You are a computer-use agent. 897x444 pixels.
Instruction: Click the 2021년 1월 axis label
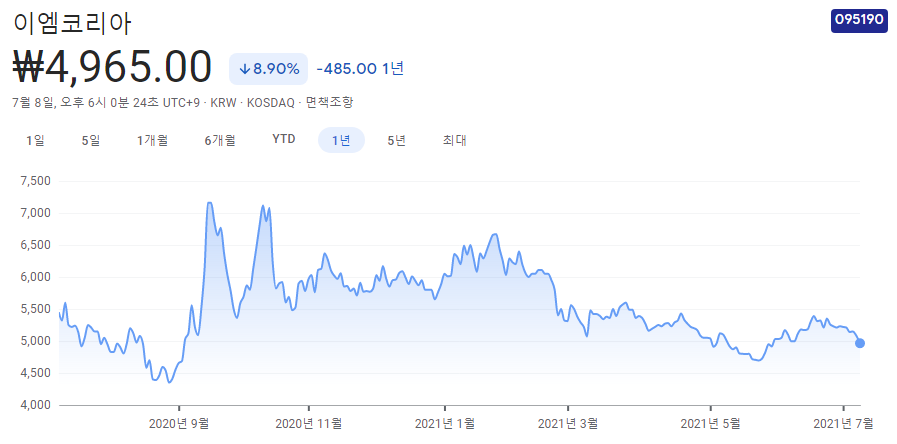(x=444, y=424)
